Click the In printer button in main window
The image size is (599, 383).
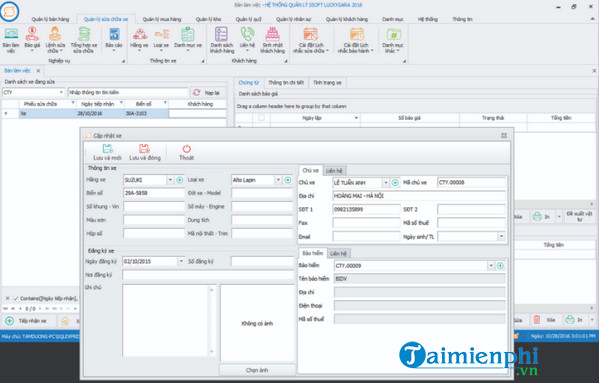pyautogui.click(x=541, y=217)
